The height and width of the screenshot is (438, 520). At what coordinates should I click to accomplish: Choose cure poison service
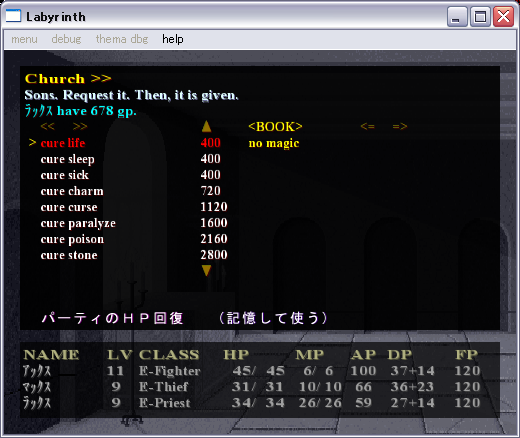point(72,239)
